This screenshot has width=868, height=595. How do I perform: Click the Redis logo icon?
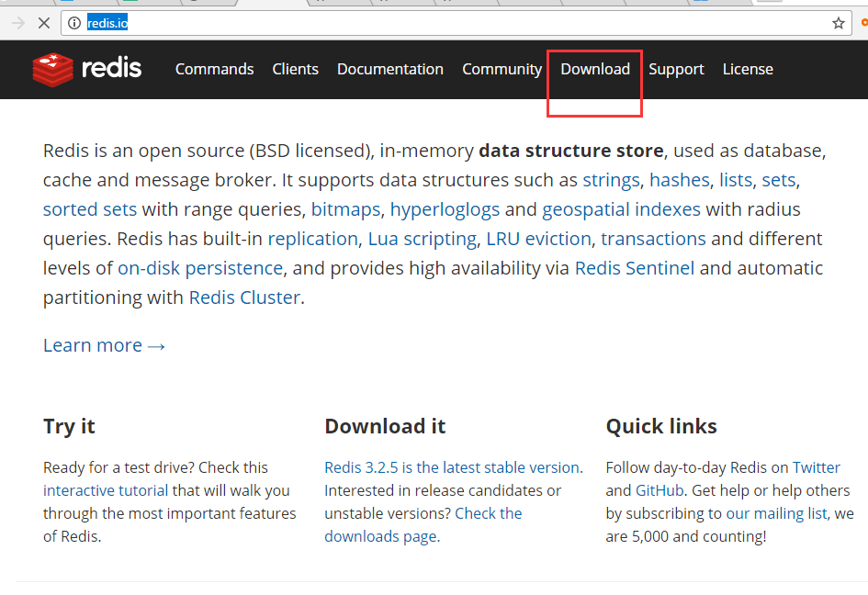pyautogui.click(x=52, y=70)
